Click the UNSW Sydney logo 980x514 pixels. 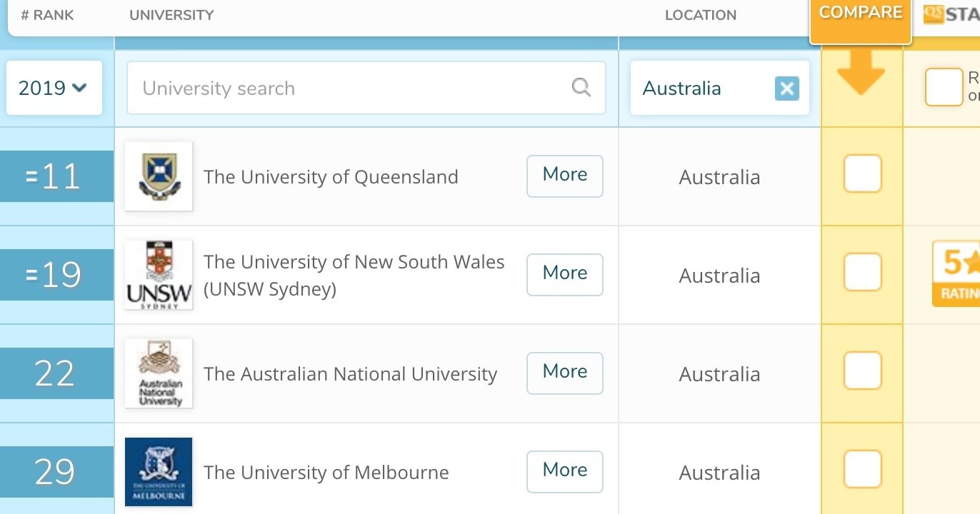pos(159,275)
